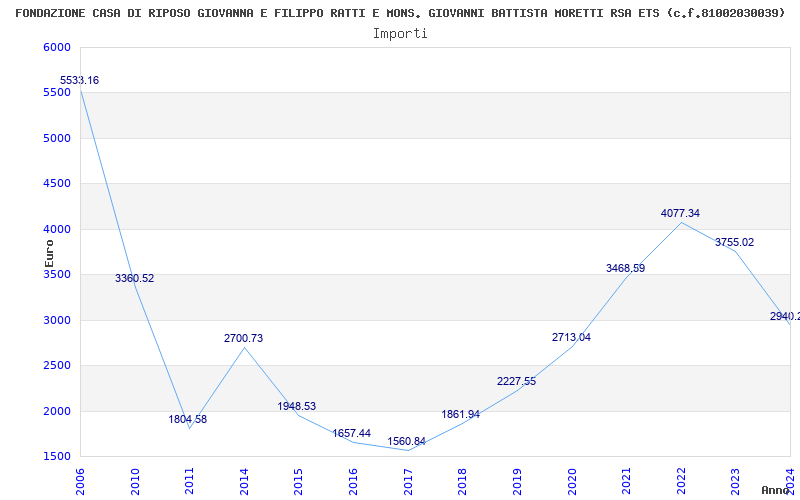Viewport: 800px width, 500px height.
Task: Click the 3468.59 data label
Action: (626, 268)
